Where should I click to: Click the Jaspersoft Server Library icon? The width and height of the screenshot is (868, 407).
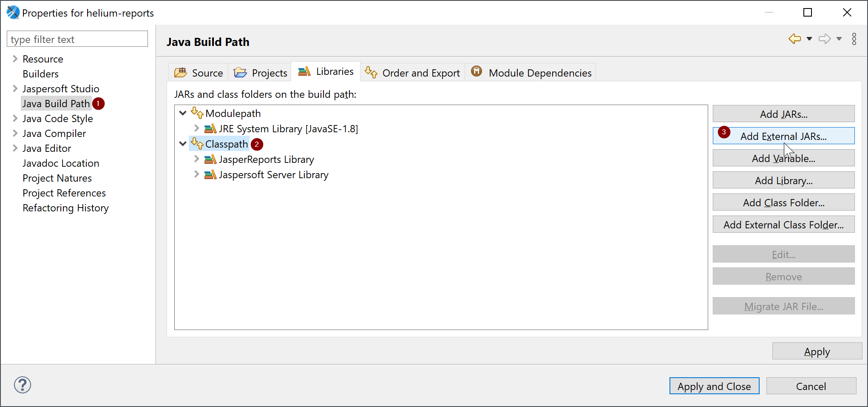[210, 175]
